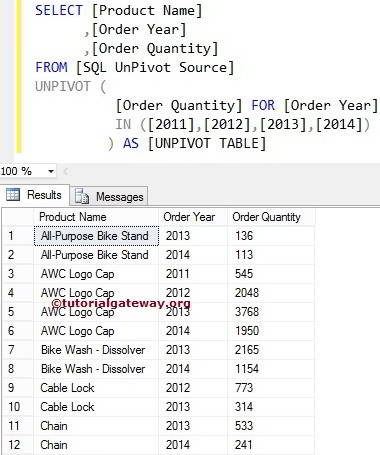
Task: Click Order Quantity value 545
Action: click(x=244, y=274)
